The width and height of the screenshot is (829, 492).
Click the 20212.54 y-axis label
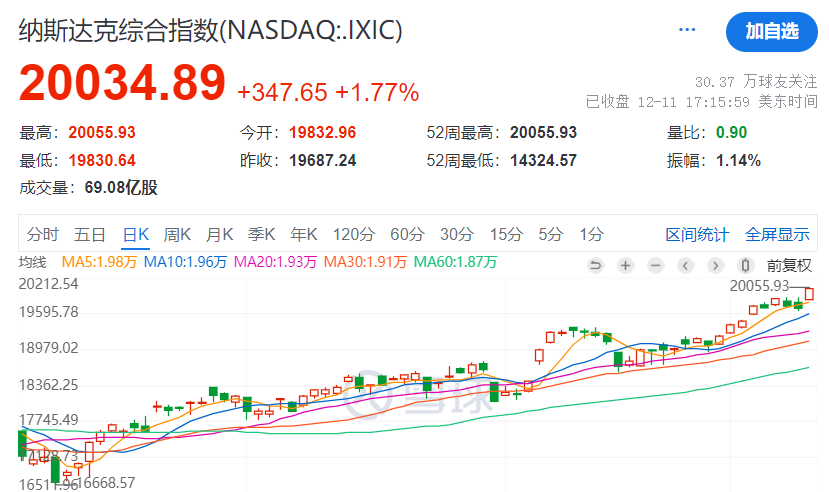pyautogui.click(x=49, y=284)
